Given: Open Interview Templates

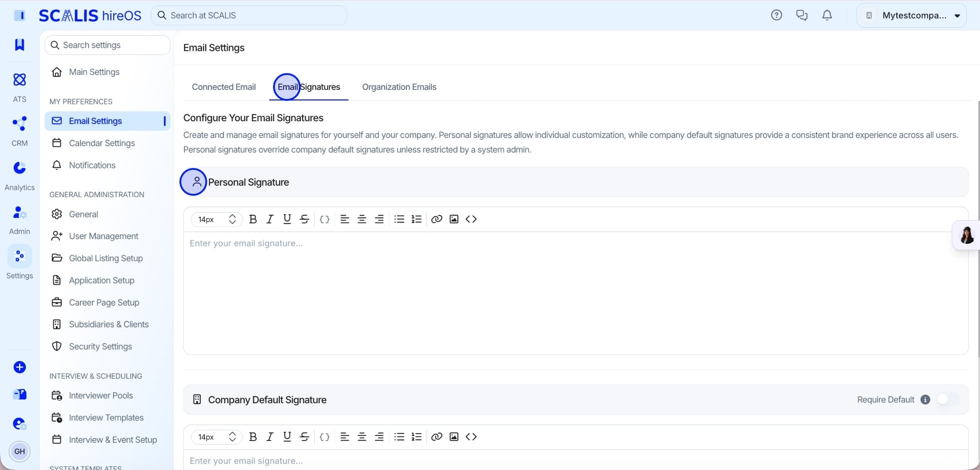Looking at the screenshot, I should tap(107, 418).
